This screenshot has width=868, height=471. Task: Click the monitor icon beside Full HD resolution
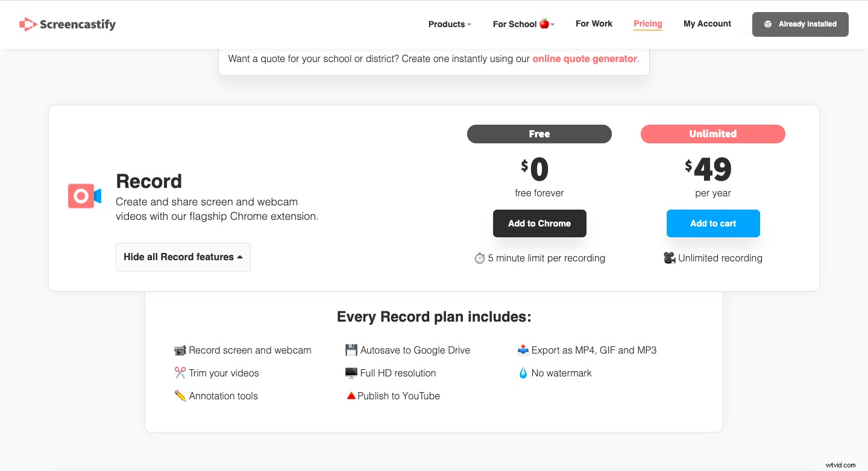click(x=351, y=372)
